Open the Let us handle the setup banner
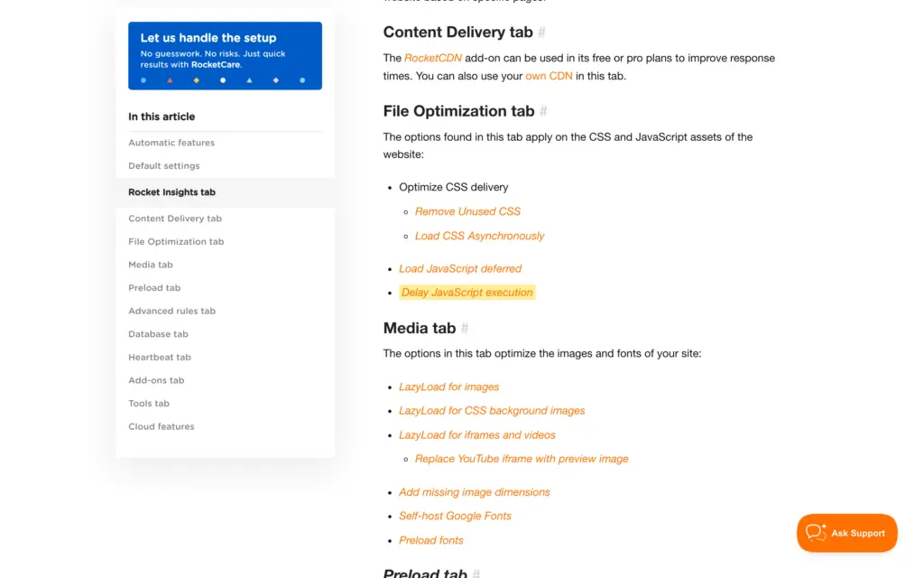Screen dimensions: 924x578 pyautogui.click(x=225, y=56)
